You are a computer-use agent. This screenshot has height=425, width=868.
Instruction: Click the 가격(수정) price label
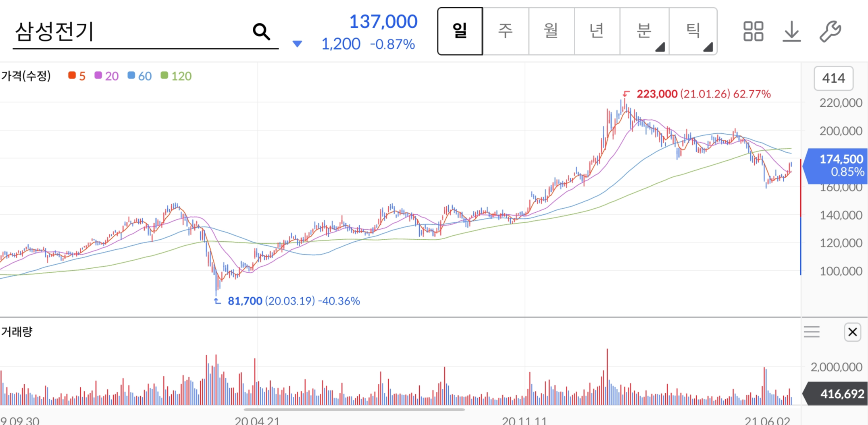[x=26, y=76]
